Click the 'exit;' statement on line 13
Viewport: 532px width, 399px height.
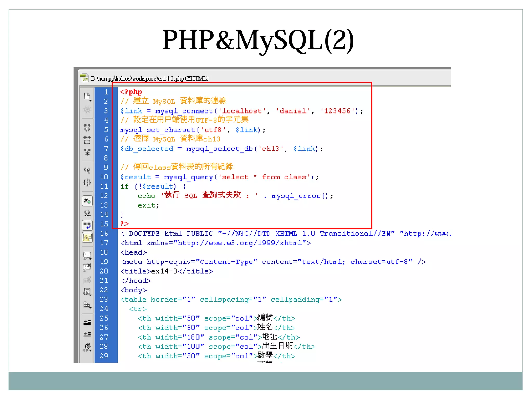(x=148, y=205)
